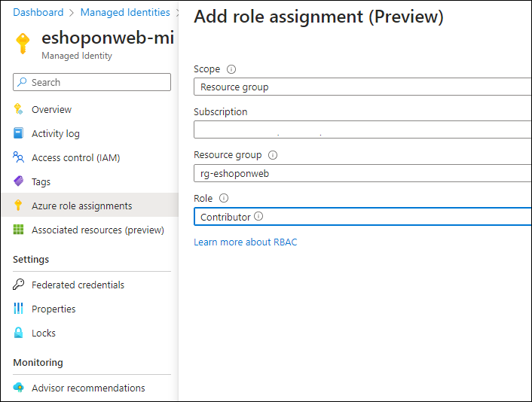Click the Role label info icon
This screenshot has height=402, width=532.
click(x=224, y=198)
